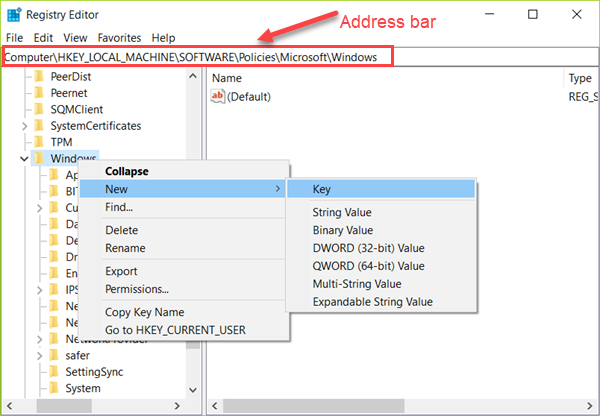Click the values pane scroll left arrow
Viewport: 600px width, 416px height.
(215, 406)
